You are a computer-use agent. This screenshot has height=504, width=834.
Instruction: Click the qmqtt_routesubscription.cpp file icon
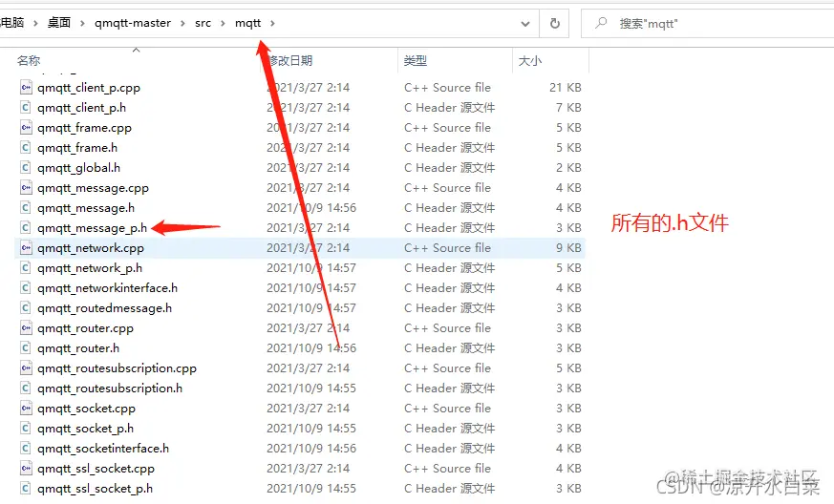[26, 367]
